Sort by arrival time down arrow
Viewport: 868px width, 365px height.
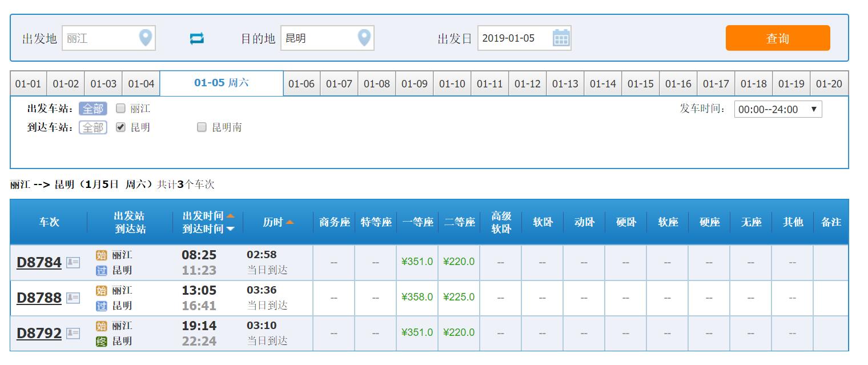tap(231, 229)
